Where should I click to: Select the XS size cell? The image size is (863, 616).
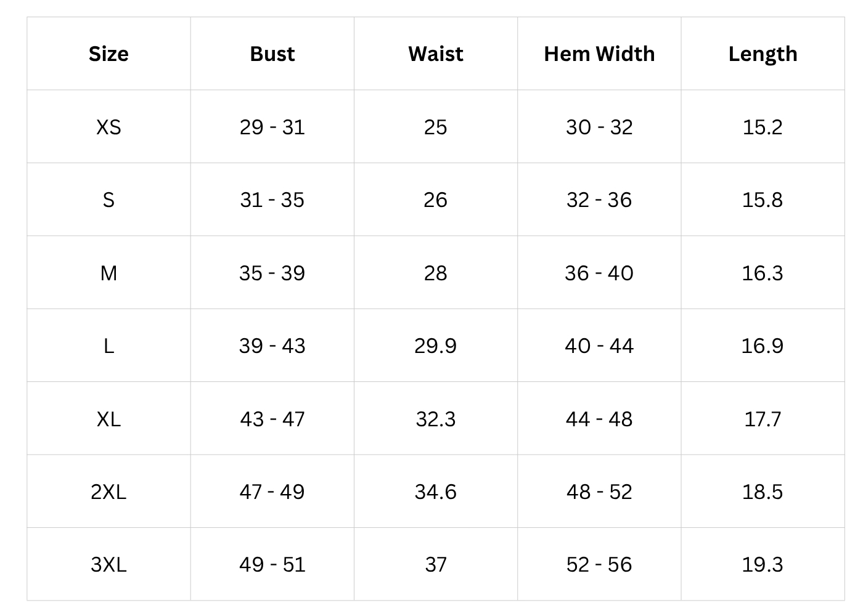point(108,128)
